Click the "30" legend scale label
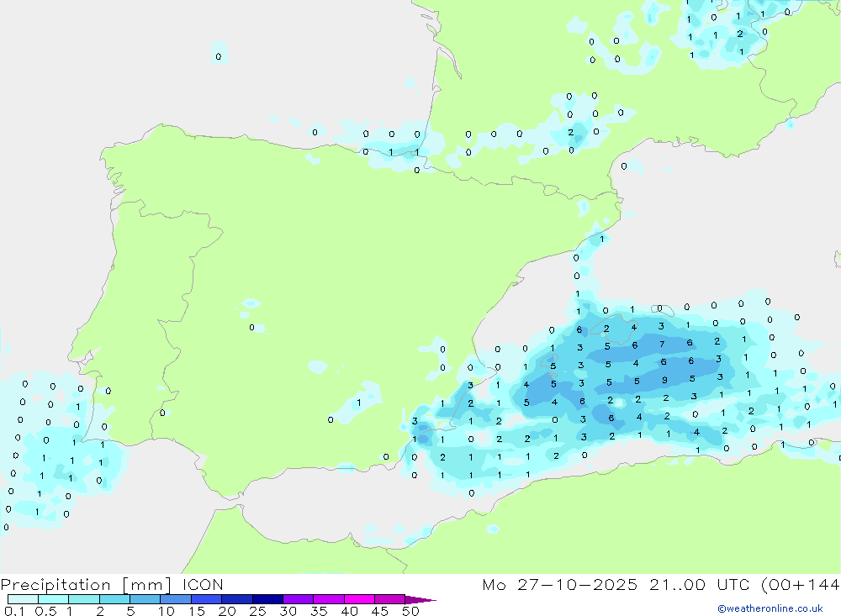The width and height of the screenshot is (841, 616). coord(288,611)
